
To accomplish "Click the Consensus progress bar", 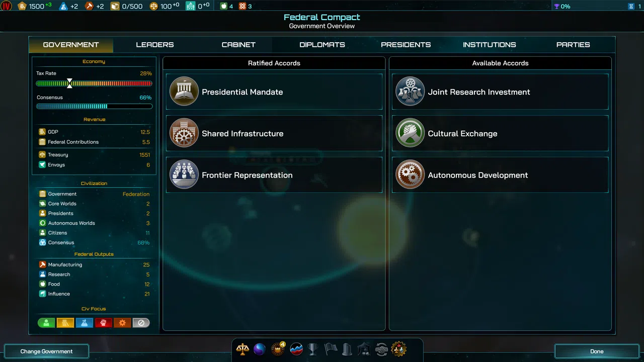I will point(94,106).
